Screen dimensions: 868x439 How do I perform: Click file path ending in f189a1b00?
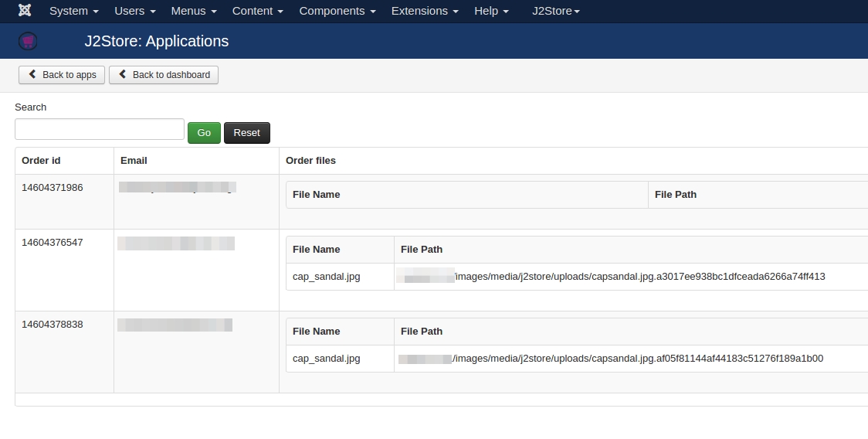611,359
